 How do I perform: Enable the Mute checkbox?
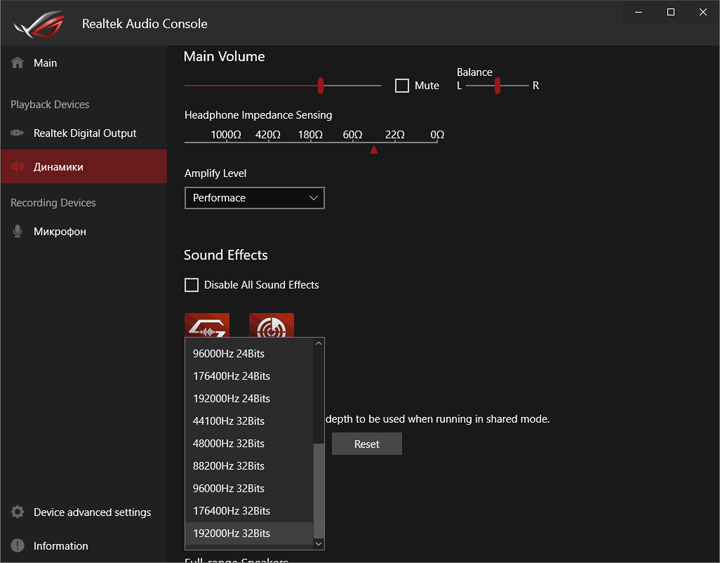(402, 86)
